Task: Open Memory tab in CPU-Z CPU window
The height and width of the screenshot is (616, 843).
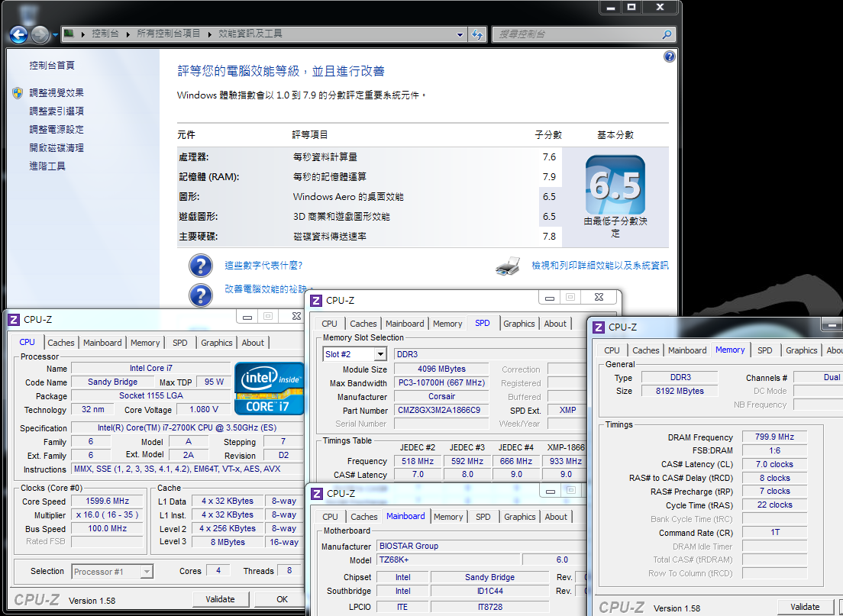Action: pyautogui.click(x=145, y=343)
